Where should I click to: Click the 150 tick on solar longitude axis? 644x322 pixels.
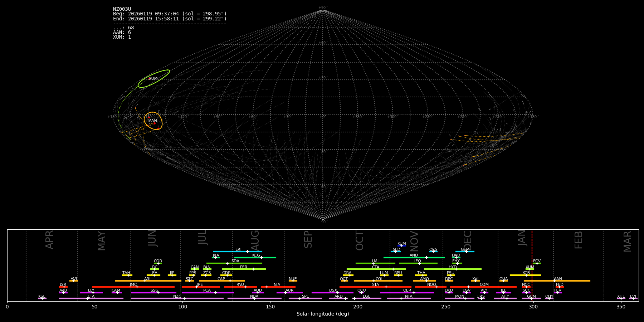tap(270, 307)
